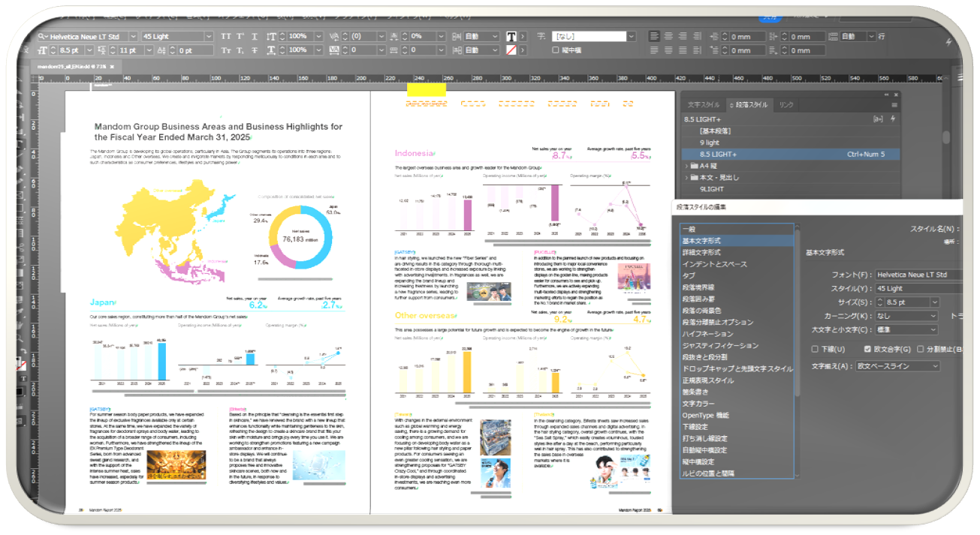Viewport: 980px width, 535px height.
Task: Click the All Caps (TT) icon
Action: (226, 37)
